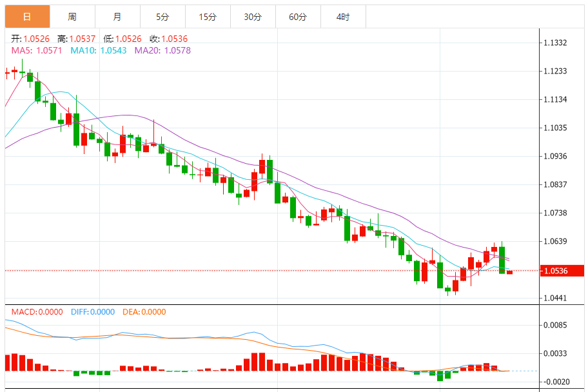The image size is (588, 392).
Task: Open the 30分 timeframe tab
Action: (x=253, y=17)
